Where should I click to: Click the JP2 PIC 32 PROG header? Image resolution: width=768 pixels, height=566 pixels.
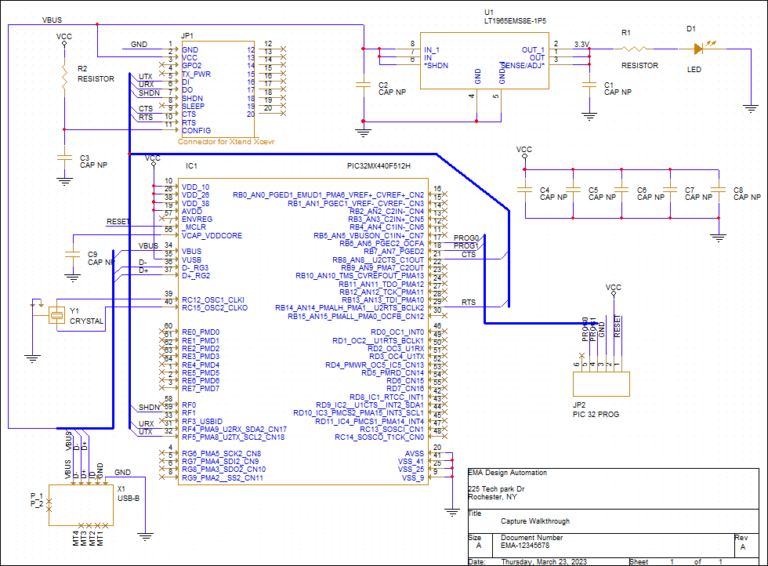(598, 384)
